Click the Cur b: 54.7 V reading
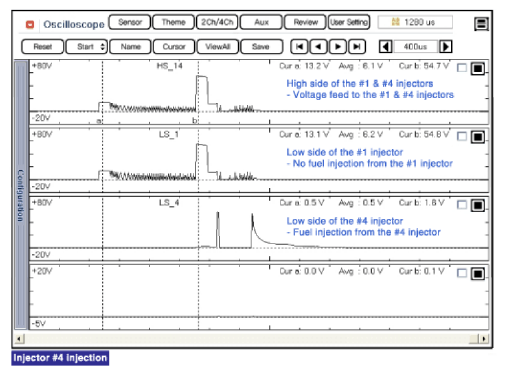The width and height of the screenshot is (506, 375). (x=424, y=66)
